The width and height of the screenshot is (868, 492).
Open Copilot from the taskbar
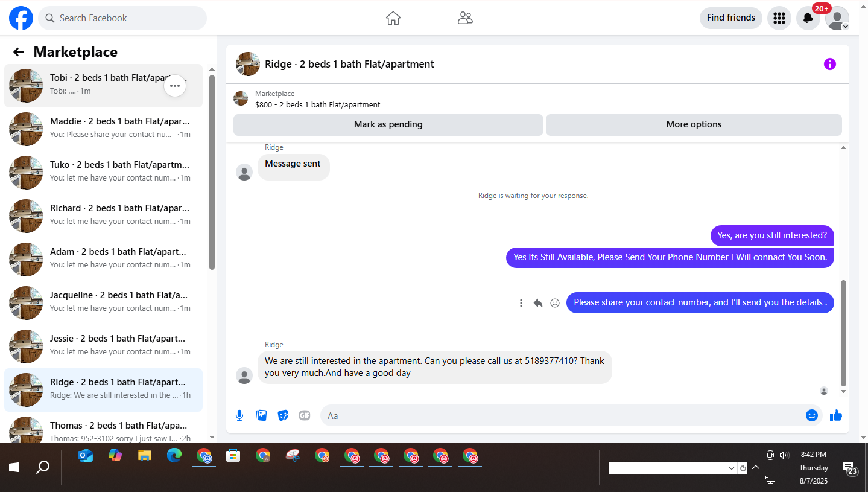click(x=115, y=456)
